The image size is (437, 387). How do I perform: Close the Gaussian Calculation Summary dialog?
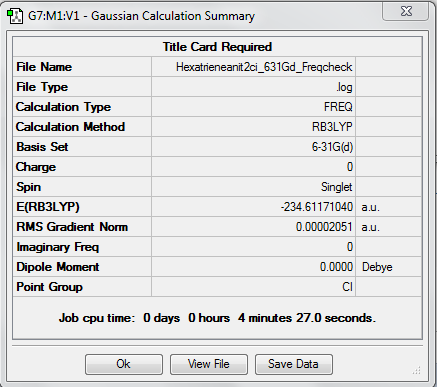(x=405, y=12)
